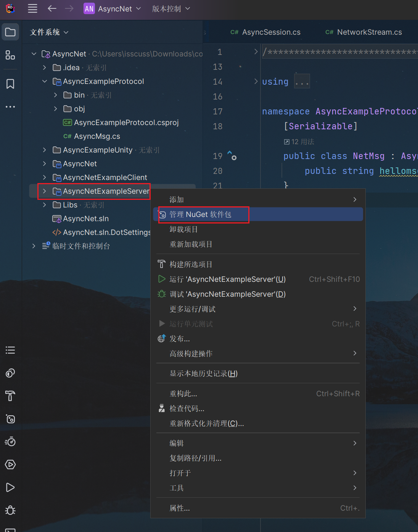Image resolution: width=418 pixels, height=532 pixels.
Task: Unfold the header comment on line 1
Action: coord(256,51)
